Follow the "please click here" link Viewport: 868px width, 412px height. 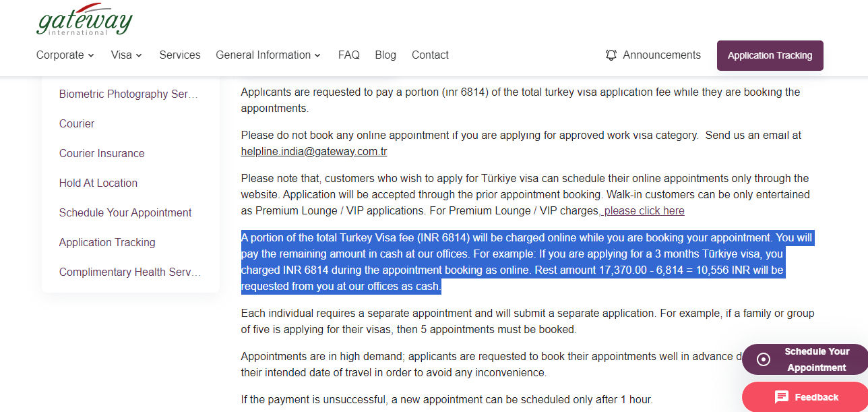click(644, 210)
